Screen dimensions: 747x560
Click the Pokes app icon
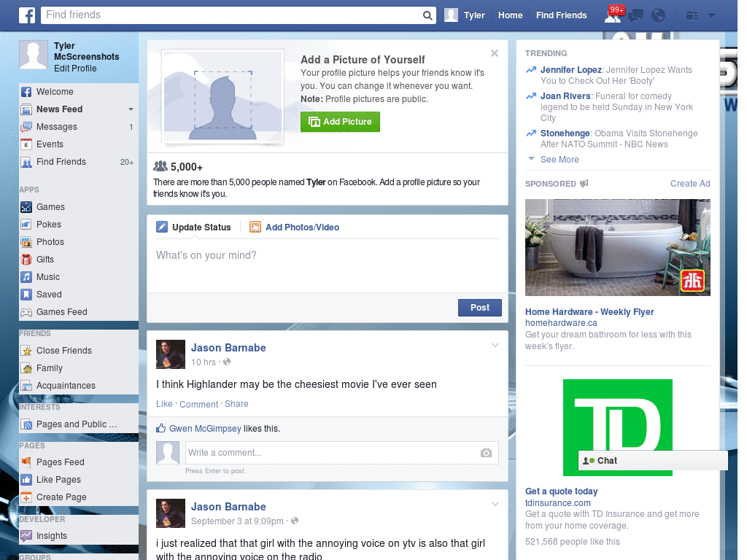[26, 225]
